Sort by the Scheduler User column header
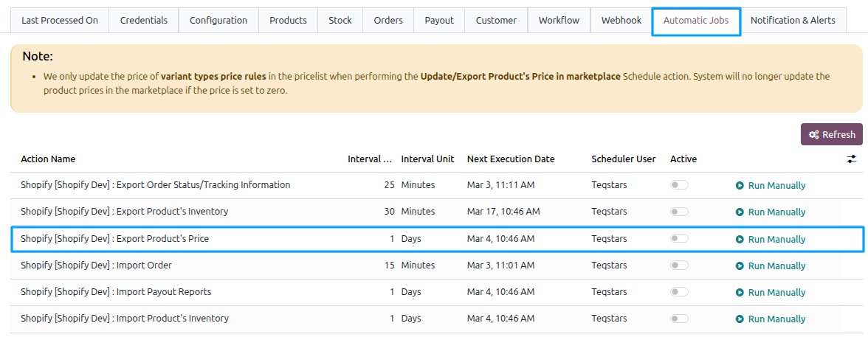Image resolution: width=868 pixels, height=354 pixels. [x=623, y=159]
